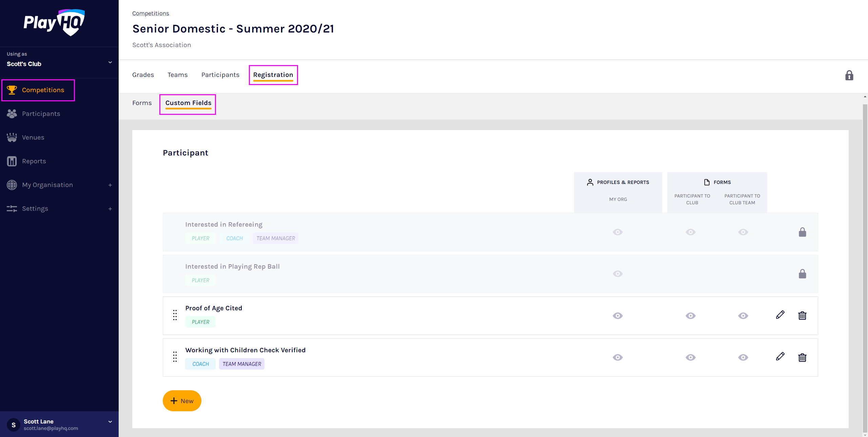Viewport: 868px width, 437px height.
Task: Expand the Settings sidebar section
Action: 110,209
